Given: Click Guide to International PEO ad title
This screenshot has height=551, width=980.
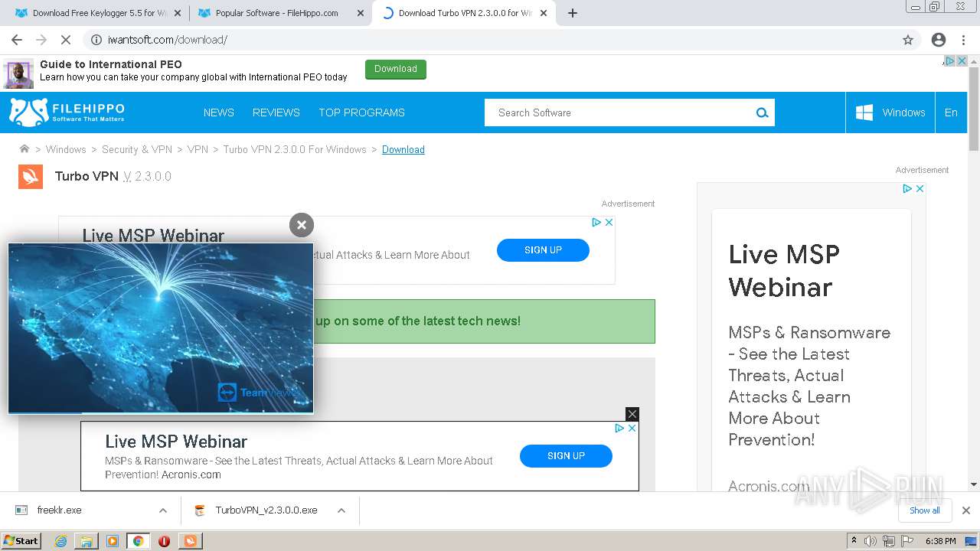Looking at the screenshot, I should [111, 64].
